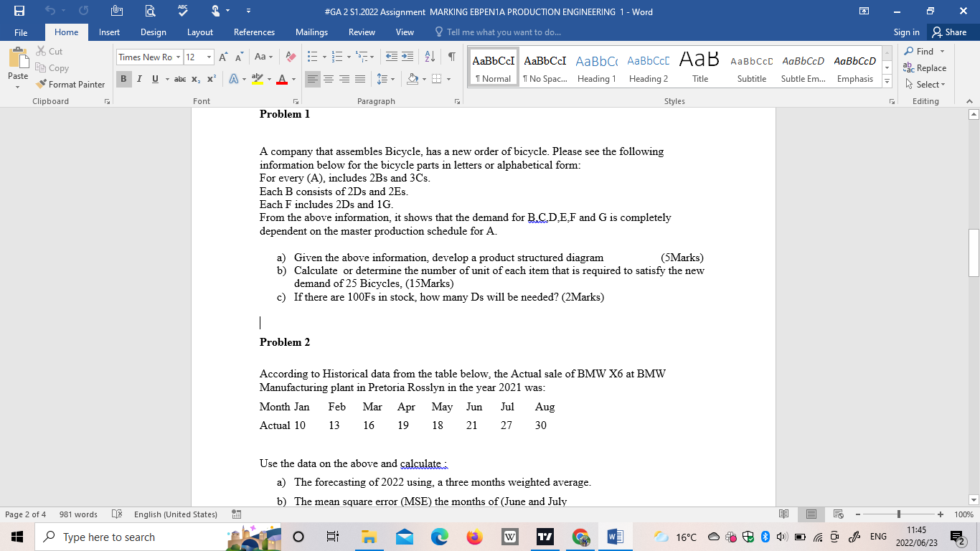Click the Sign in link
The height and width of the screenshot is (551, 980).
905,32
